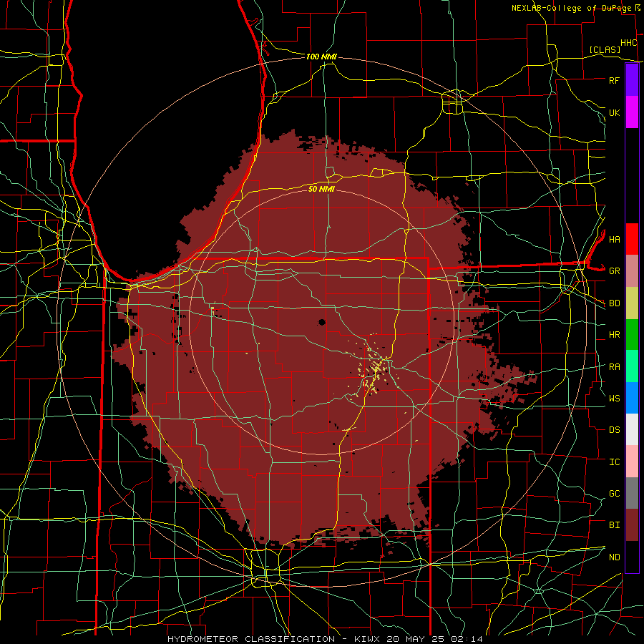Click the 50 NMI range ring label
The height and width of the screenshot is (644, 644).
(321, 189)
